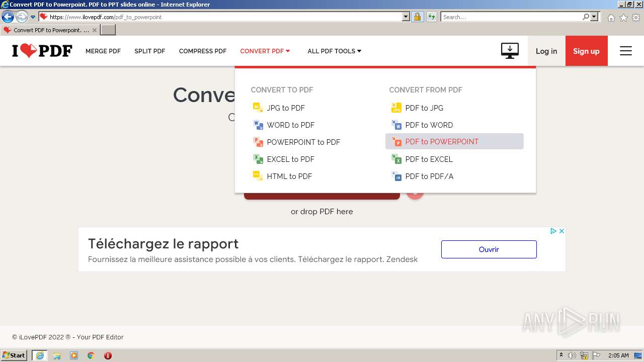Click the PDF to PDF/A icon
Image resolution: width=644 pixels, height=362 pixels.
pyautogui.click(x=396, y=176)
